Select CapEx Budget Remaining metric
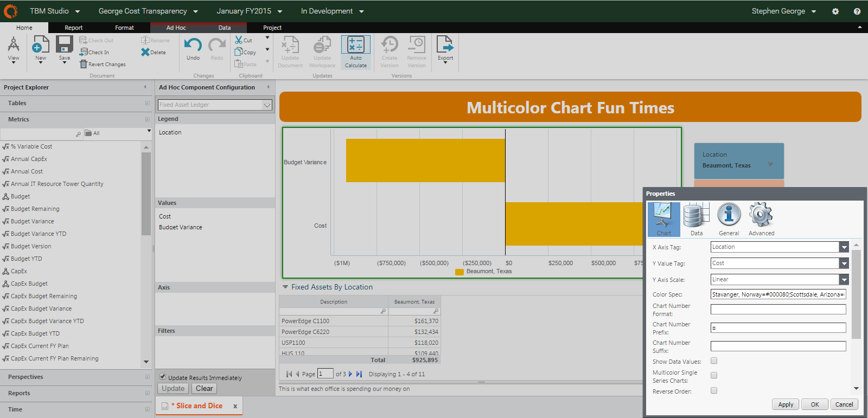The height and width of the screenshot is (418, 868). click(x=44, y=296)
